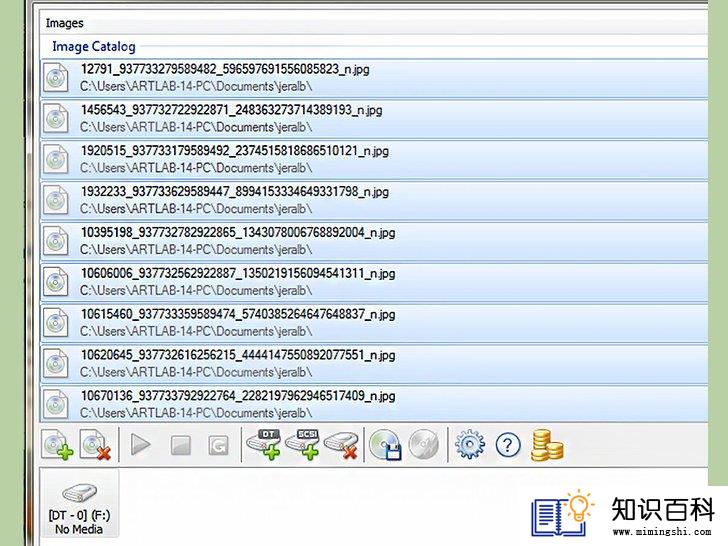Select the [DT - 0] (F:) No Media drive
This screenshot has width=728, height=546.
pos(79,503)
